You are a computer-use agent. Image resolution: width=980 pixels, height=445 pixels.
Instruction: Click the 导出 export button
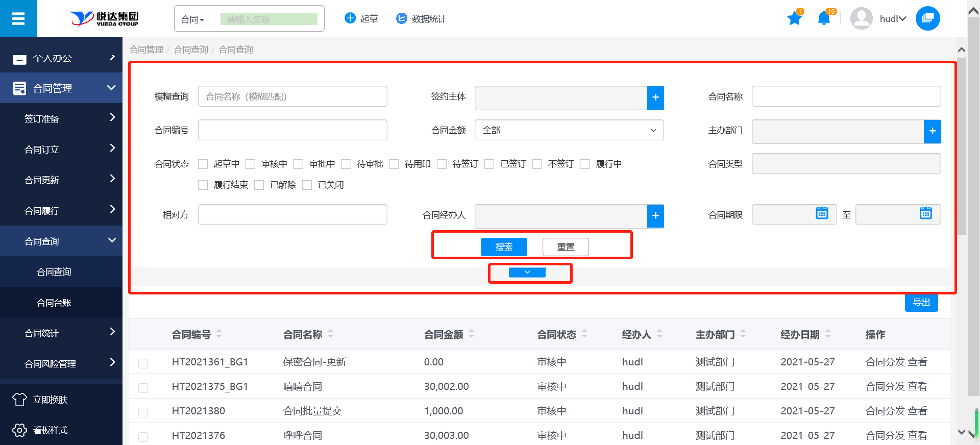921,302
